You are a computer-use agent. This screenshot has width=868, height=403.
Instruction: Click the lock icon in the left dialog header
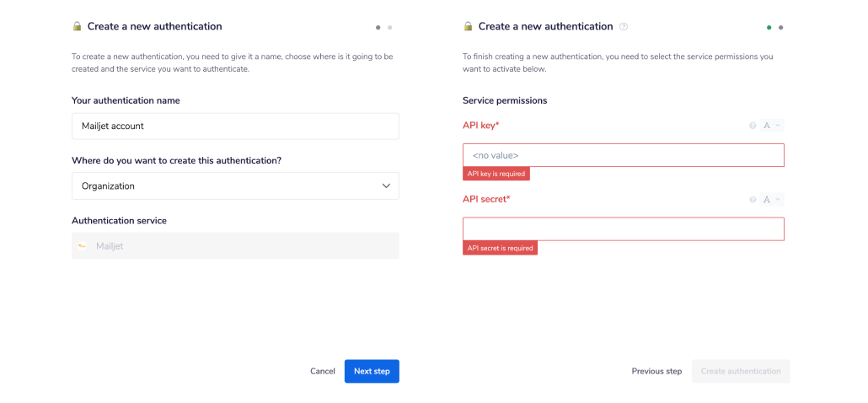[78, 27]
